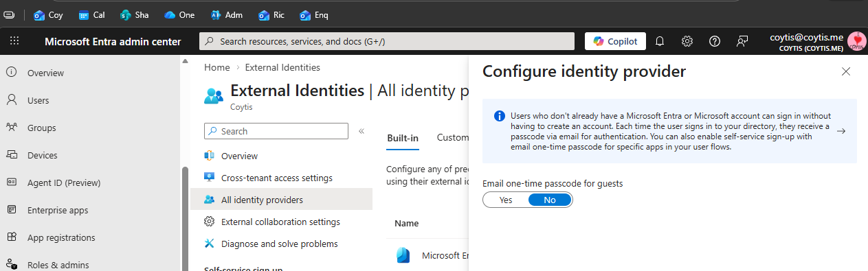Click the Cross-tenant access settings icon
Image resolution: width=868 pixels, height=271 pixels.
point(210,178)
